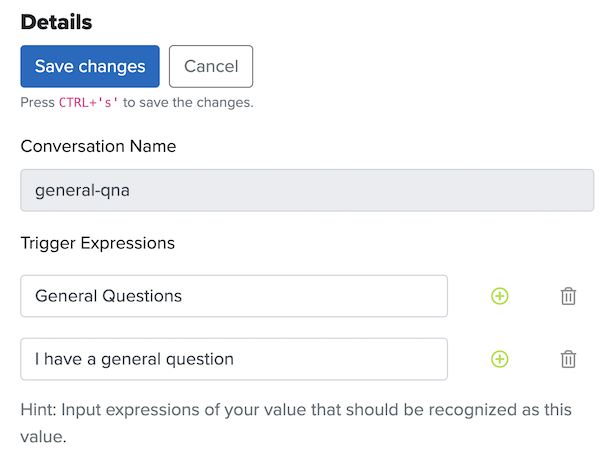Click the word 'Hint:' below the expressions

(x=39, y=410)
